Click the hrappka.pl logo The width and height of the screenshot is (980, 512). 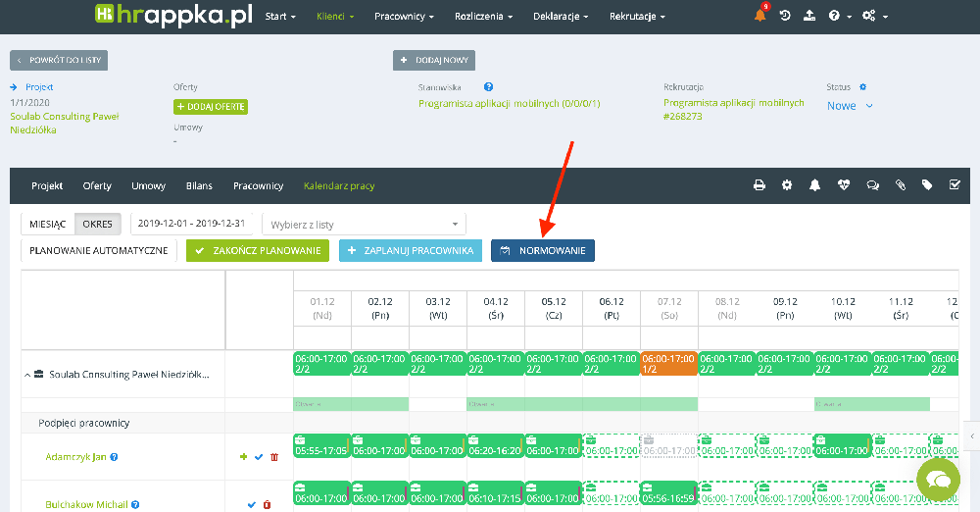pyautogui.click(x=173, y=15)
